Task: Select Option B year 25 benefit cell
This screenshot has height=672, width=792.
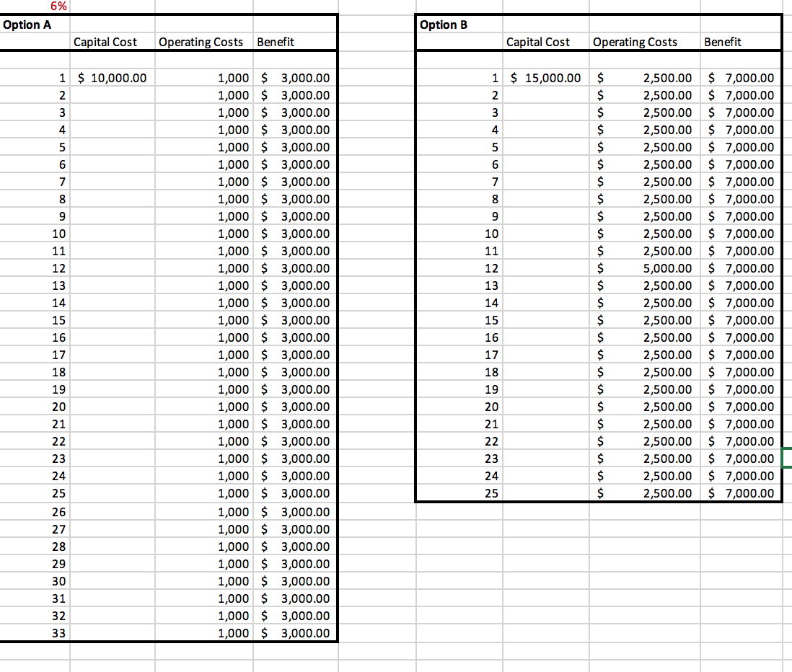Action: 741,493
